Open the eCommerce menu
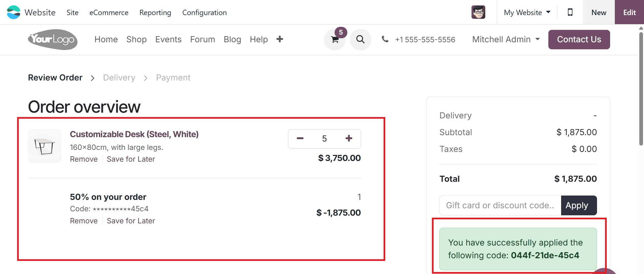644x274 pixels. (x=109, y=12)
